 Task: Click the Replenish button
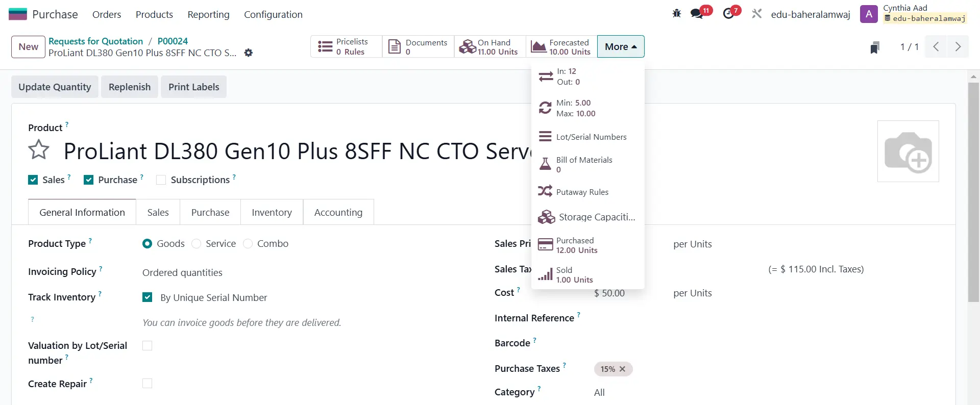pyautogui.click(x=130, y=87)
